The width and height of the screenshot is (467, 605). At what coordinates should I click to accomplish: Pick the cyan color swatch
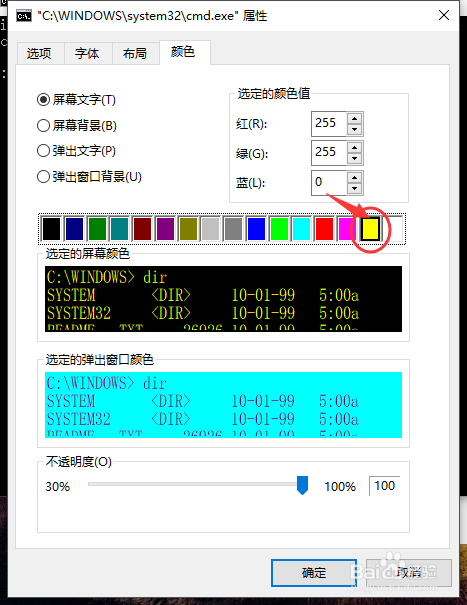[301, 229]
